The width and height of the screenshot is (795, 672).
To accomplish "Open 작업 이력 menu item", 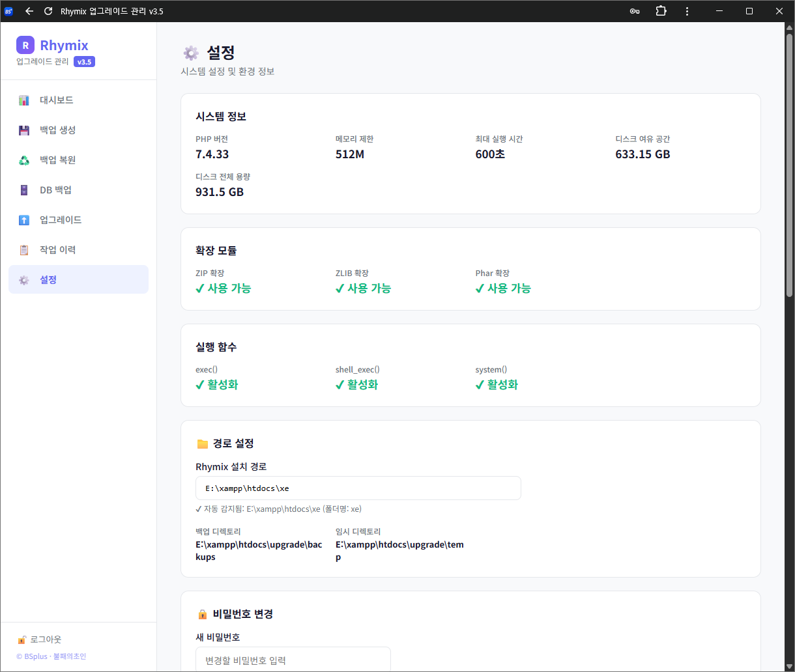I will click(78, 250).
